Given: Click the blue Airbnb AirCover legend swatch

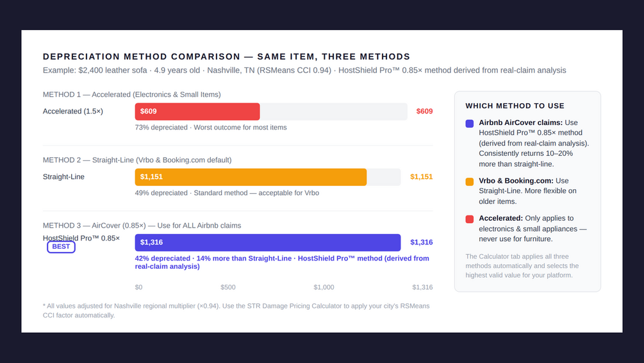Looking at the screenshot, I should pyautogui.click(x=470, y=123).
